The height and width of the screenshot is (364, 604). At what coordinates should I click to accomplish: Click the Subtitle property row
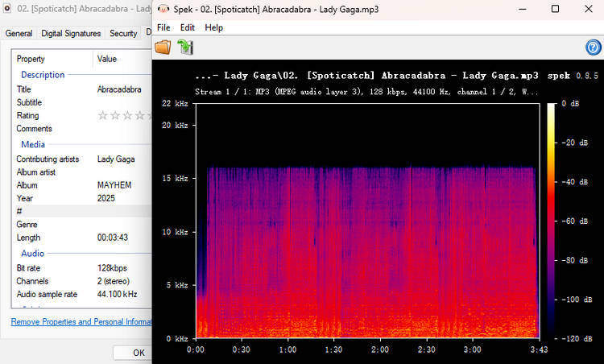click(x=82, y=102)
